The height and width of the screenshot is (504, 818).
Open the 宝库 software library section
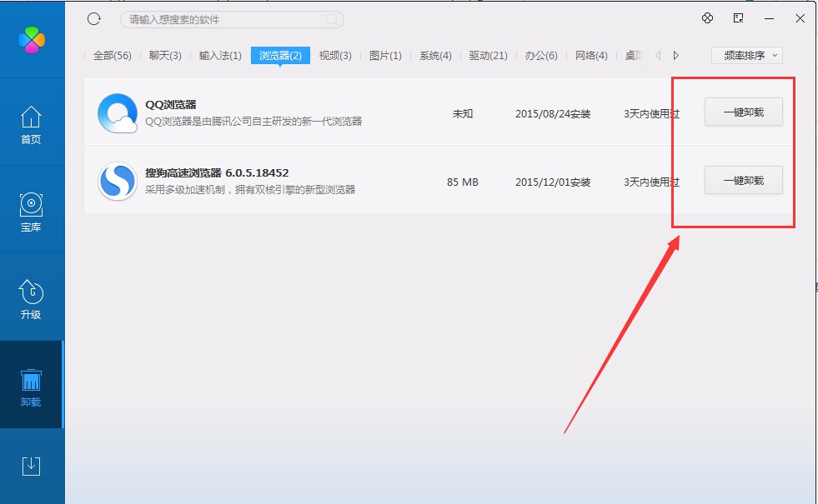coord(31,212)
